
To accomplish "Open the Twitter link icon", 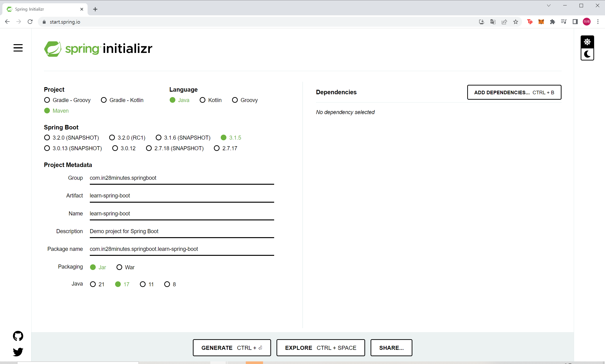I will click(18, 352).
